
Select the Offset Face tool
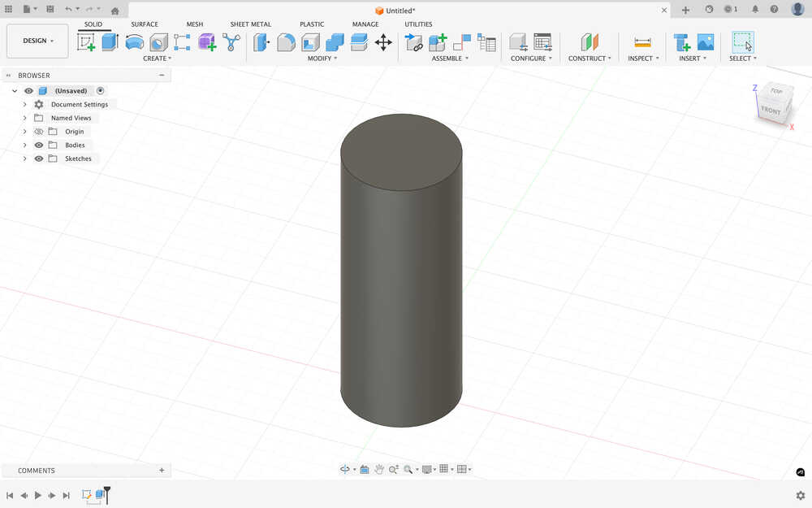[x=359, y=42]
